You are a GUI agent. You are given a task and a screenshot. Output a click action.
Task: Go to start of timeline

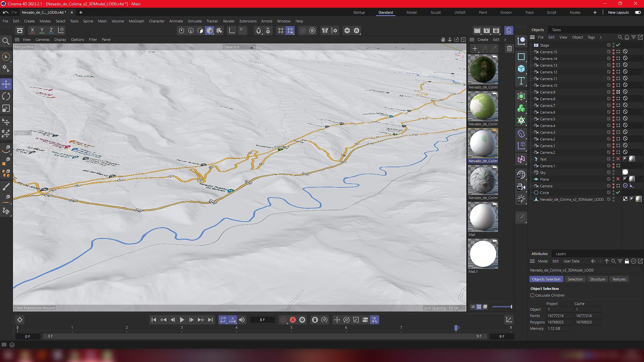click(154, 320)
